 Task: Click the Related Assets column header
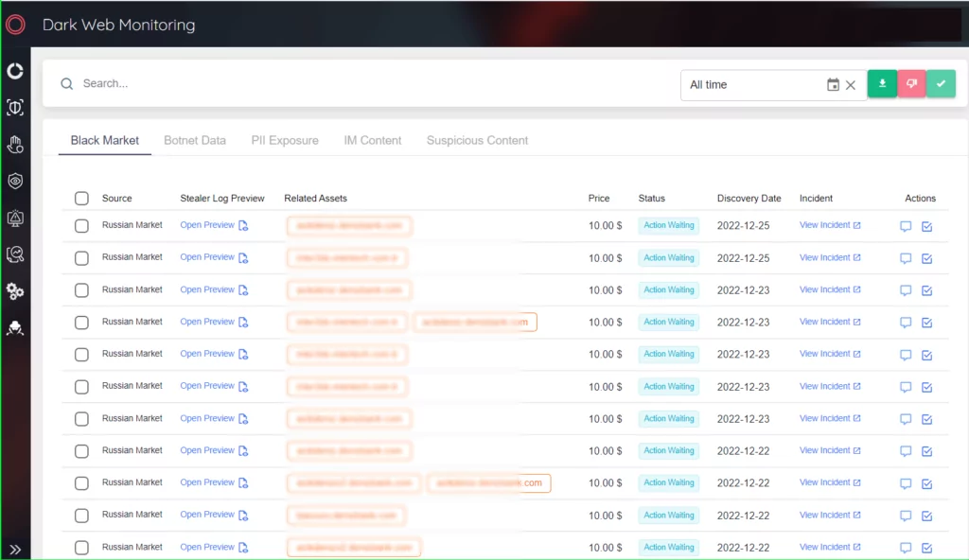coord(316,199)
